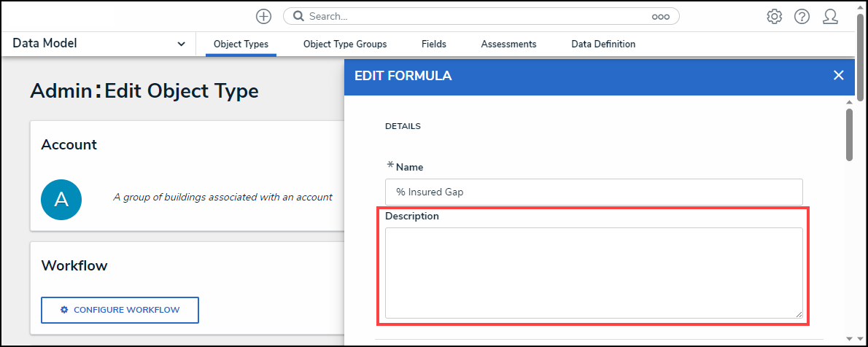This screenshot has width=868, height=347.
Task: Click the magnifying glass search icon
Action: [298, 16]
